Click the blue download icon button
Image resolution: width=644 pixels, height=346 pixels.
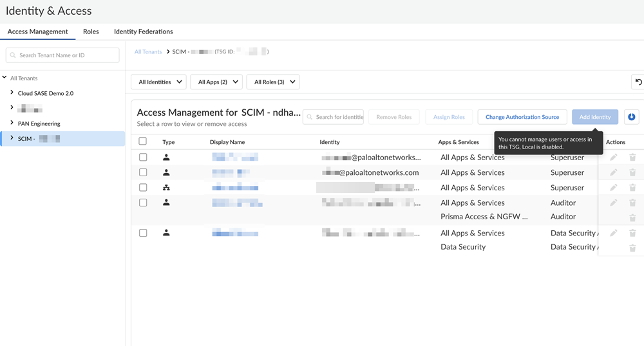[x=631, y=117]
